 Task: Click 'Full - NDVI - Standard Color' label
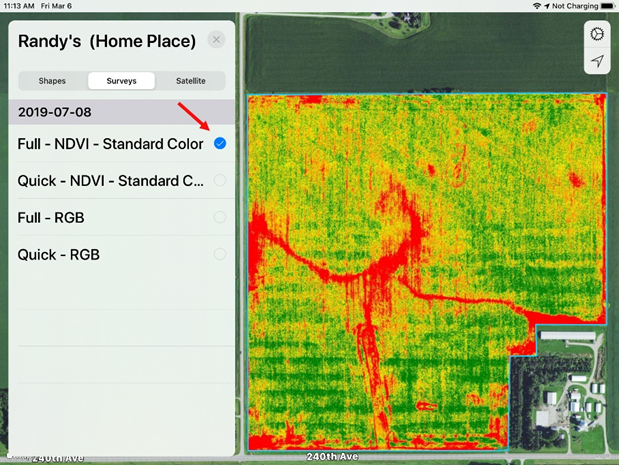[x=110, y=144]
